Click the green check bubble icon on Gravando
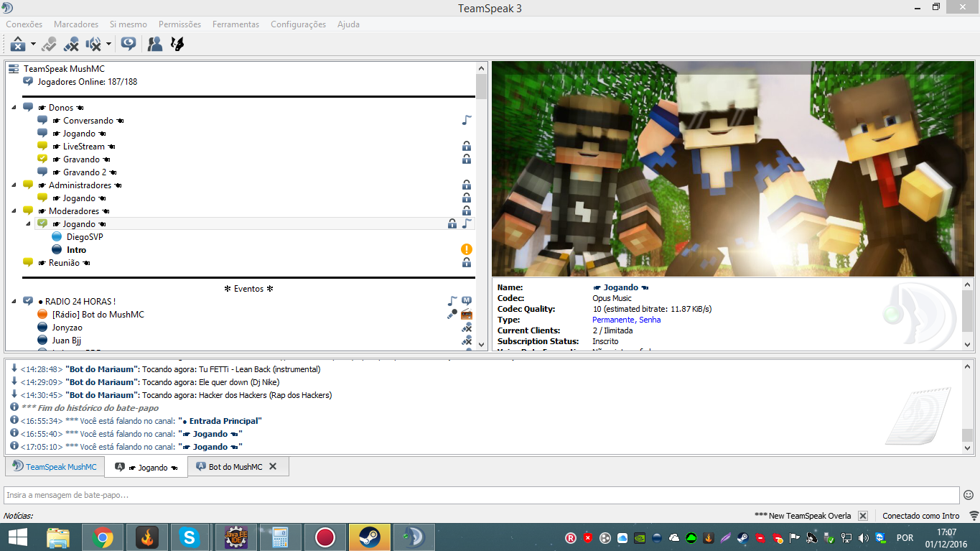The image size is (980, 551). [x=42, y=159]
